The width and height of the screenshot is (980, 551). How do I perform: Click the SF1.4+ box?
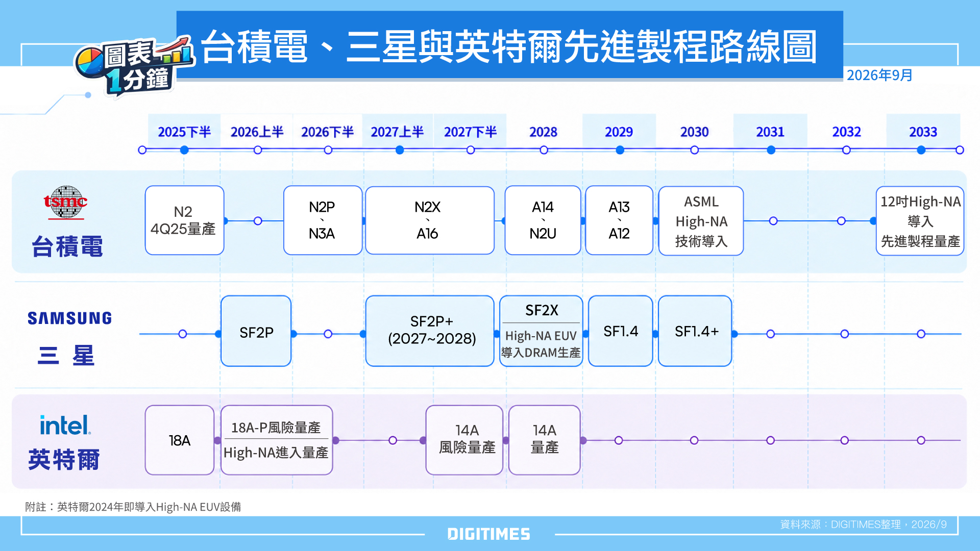tap(695, 331)
